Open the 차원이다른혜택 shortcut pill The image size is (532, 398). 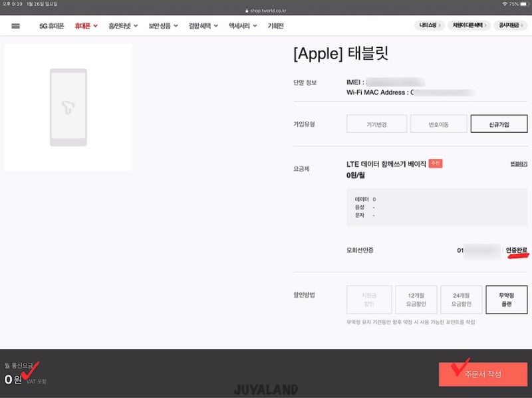pos(469,25)
